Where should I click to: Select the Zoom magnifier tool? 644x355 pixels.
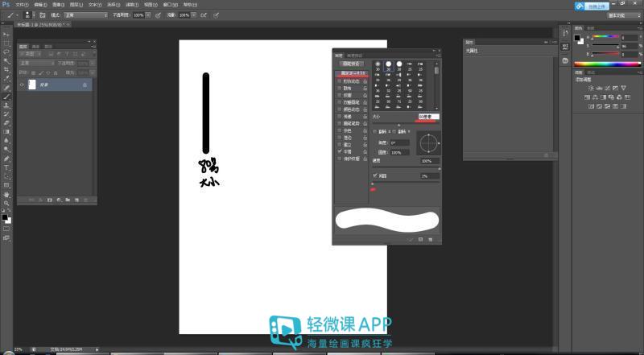6,204
